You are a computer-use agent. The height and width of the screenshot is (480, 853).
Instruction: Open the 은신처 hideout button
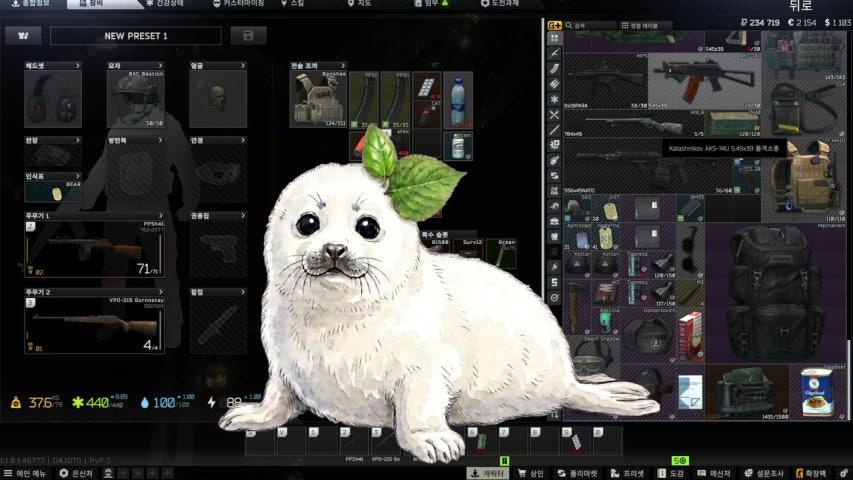coord(76,473)
